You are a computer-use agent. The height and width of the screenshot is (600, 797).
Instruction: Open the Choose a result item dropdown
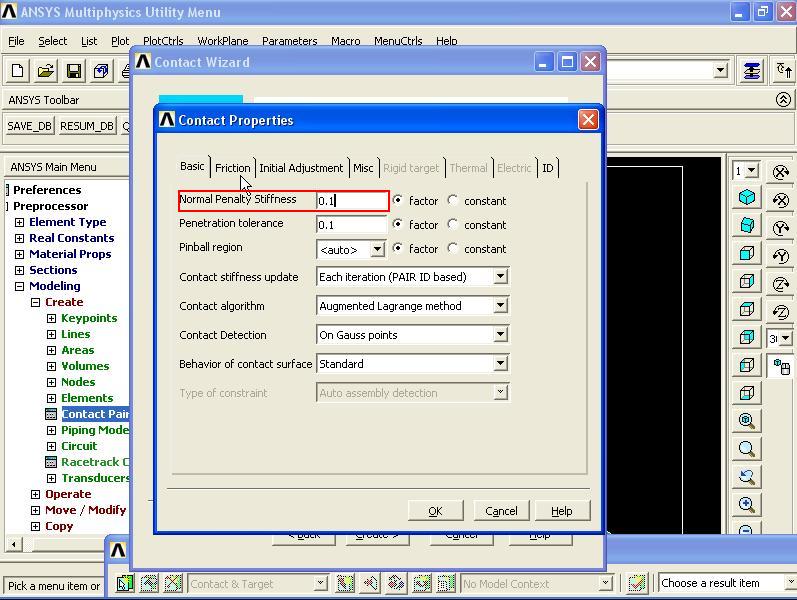[x=790, y=583]
